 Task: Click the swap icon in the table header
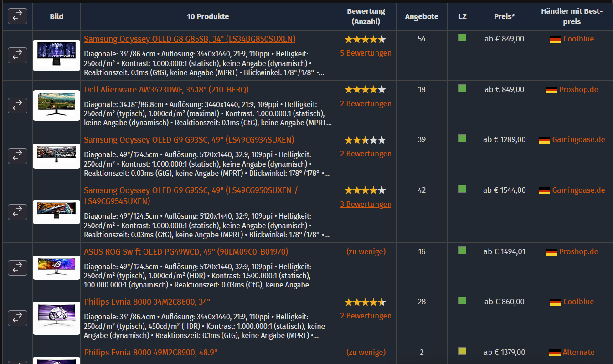coord(17,16)
